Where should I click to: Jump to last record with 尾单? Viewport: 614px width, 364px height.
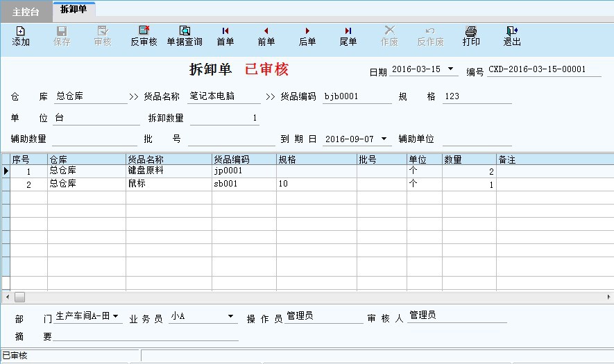348,36
